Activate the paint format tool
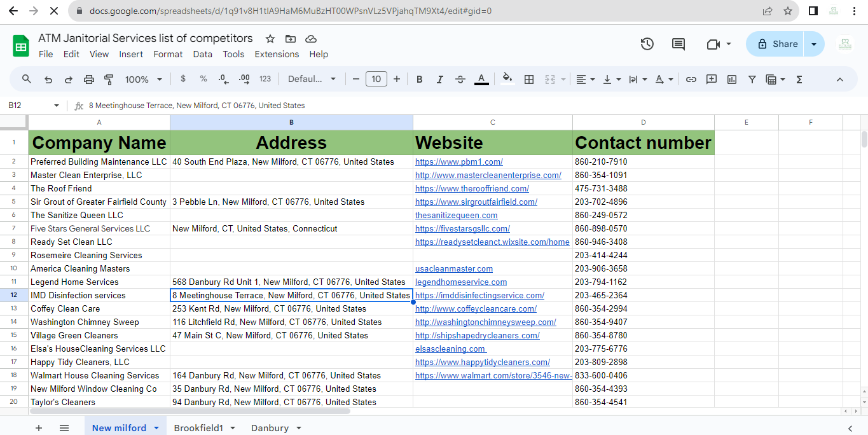Image resolution: width=868 pixels, height=435 pixels. coord(109,79)
